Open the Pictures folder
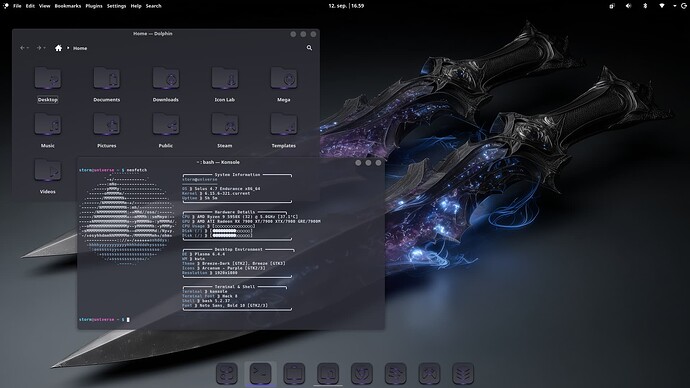Viewport: 690px width, 388px height. (106, 130)
